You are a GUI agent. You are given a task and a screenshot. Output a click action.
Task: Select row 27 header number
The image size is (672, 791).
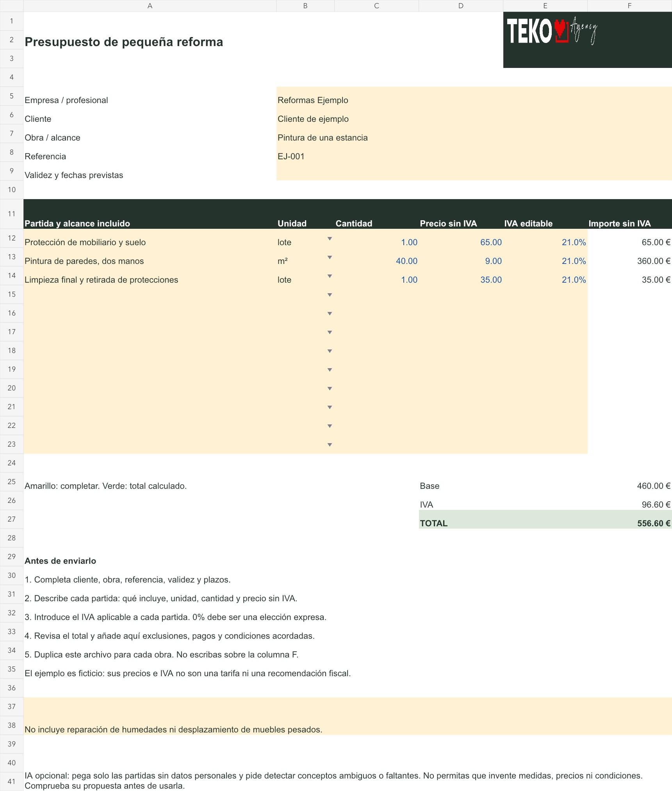coord(12,519)
